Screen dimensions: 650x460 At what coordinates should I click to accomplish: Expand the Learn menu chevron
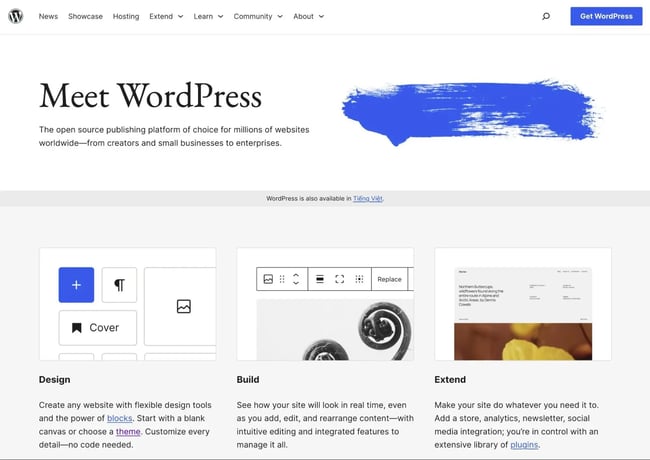tap(221, 17)
